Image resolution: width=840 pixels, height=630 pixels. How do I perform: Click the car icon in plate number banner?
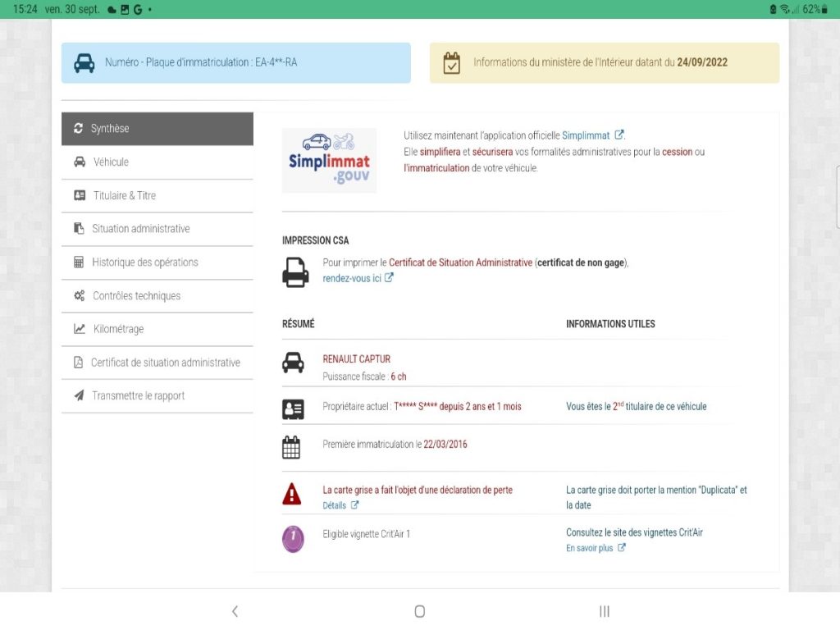(84, 62)
